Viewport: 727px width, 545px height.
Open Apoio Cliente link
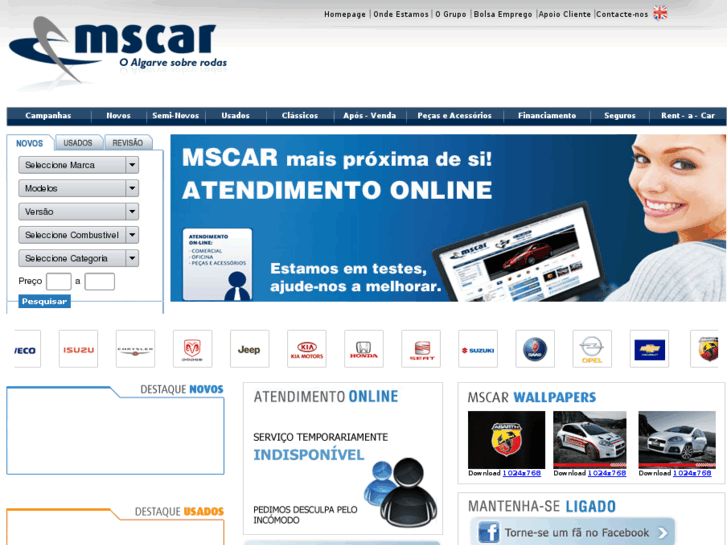(x=565, y=14)
